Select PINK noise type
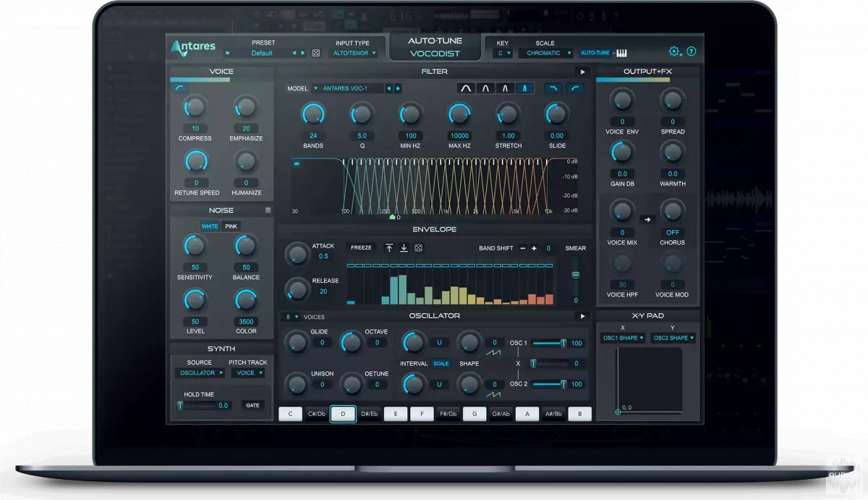 (231, 226)
